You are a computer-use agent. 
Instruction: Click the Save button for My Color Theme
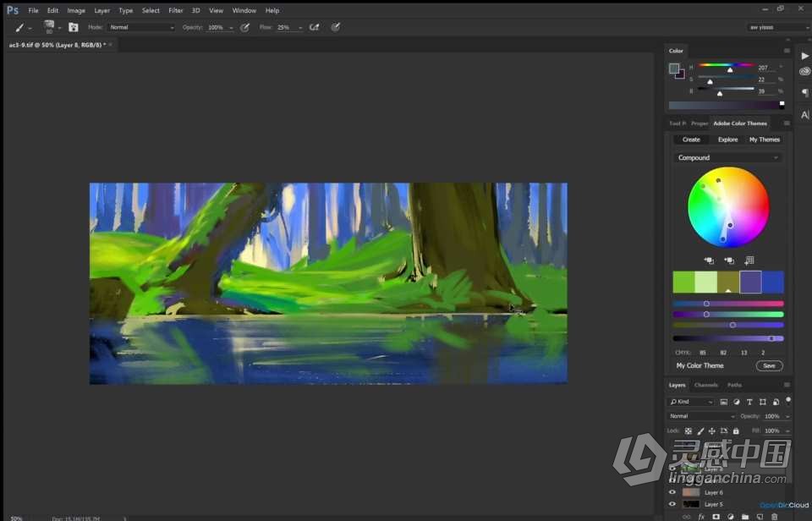pyautogui.click(x=769, y=365)
